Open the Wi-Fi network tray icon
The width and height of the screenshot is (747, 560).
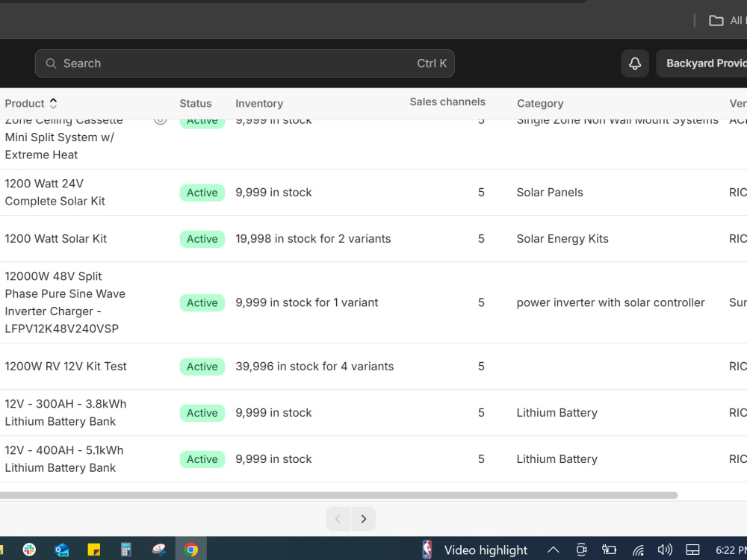[x=638, y=550]
